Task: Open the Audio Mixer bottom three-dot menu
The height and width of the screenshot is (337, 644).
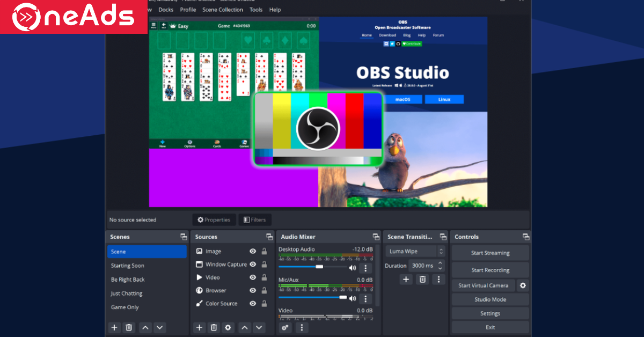Action: pos(302,327)
